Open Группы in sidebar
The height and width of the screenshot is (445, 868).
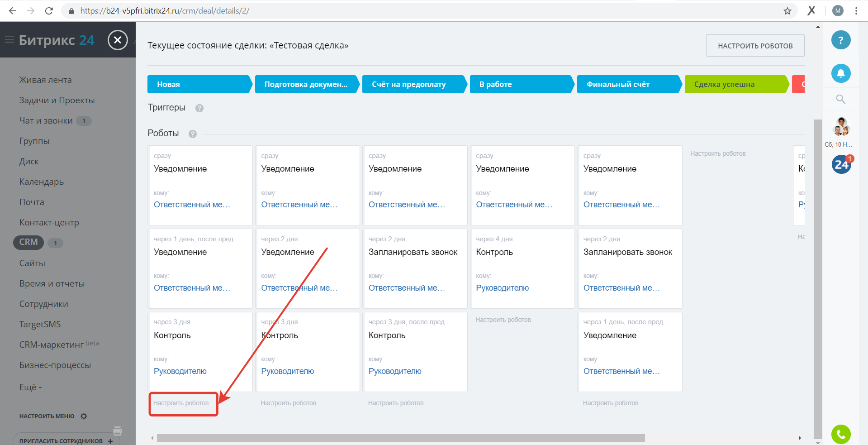[34, 141]
